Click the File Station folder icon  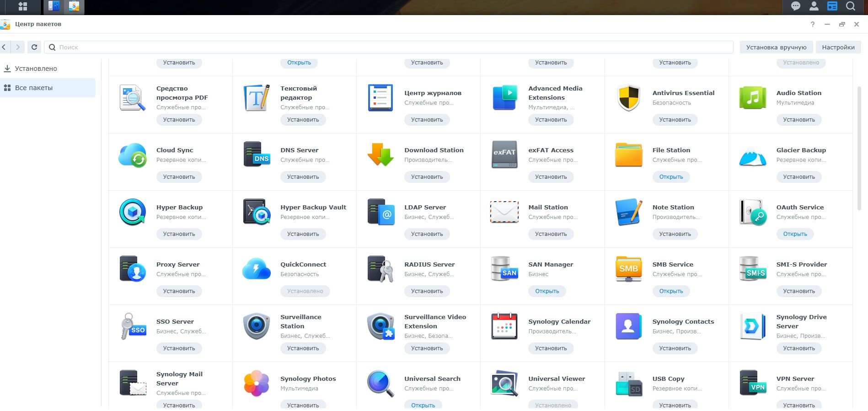[x=628, y=155]
